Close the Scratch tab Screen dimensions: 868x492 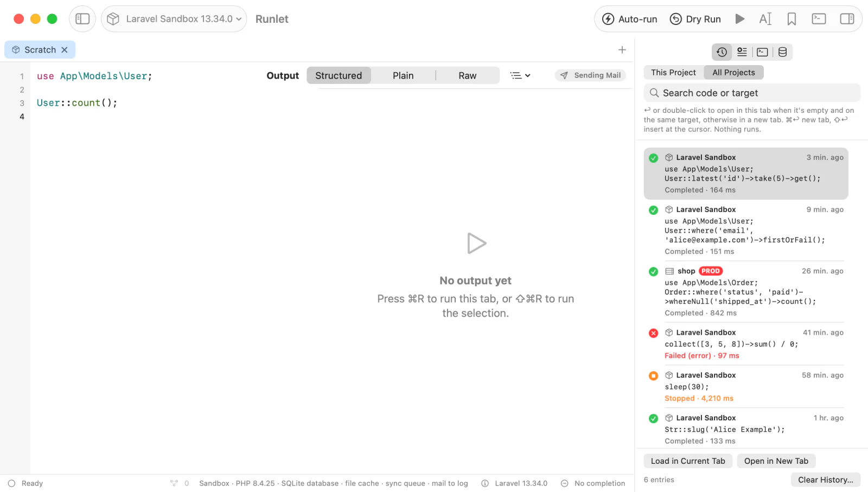click(x=65, y=50)
